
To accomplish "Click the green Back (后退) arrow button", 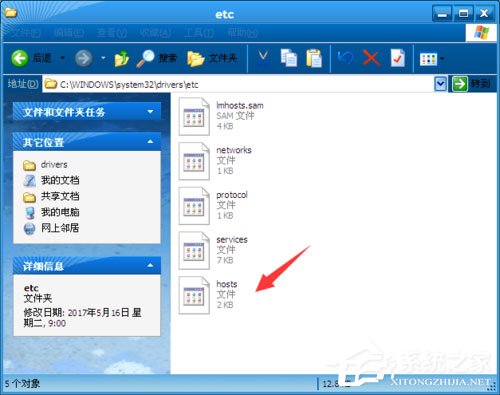I will (19, 58).
